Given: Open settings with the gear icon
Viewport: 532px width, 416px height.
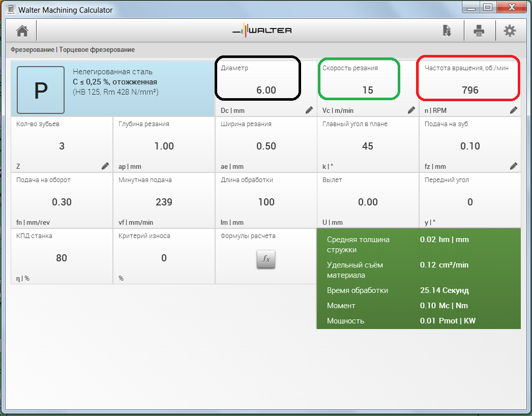Looking at the screenshot, I should (x=510, y=31).
